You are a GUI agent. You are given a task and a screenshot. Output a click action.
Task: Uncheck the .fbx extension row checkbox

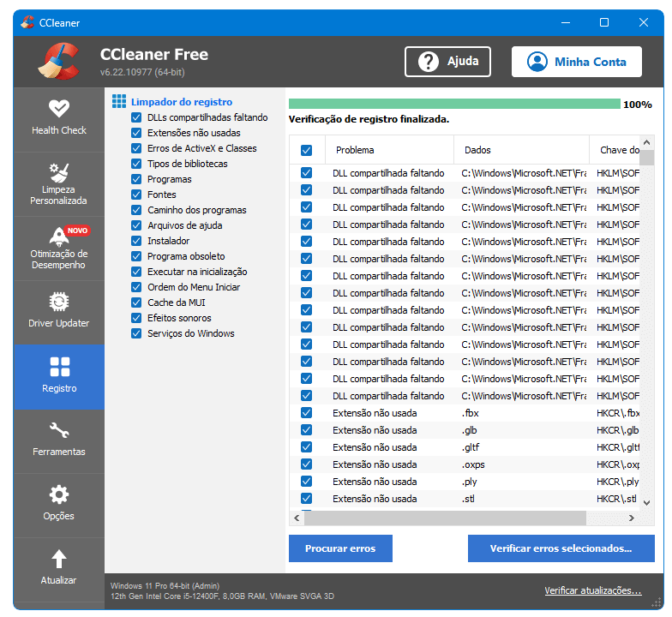point(307,413)
